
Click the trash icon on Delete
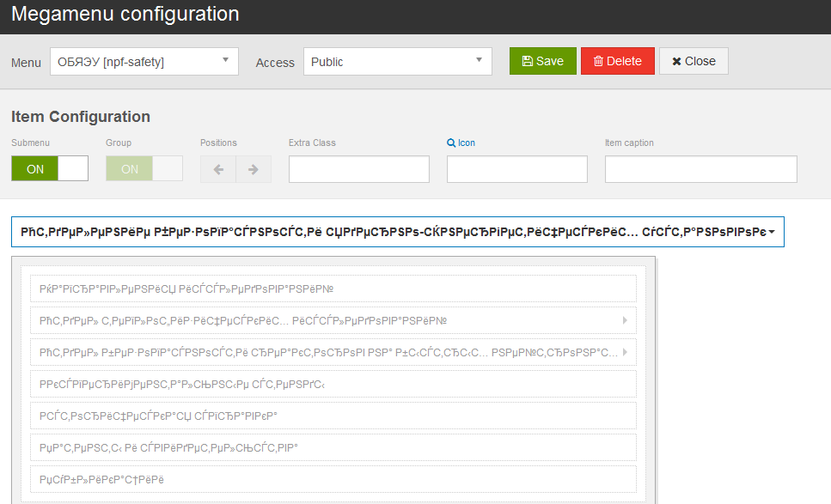(598, 61)
